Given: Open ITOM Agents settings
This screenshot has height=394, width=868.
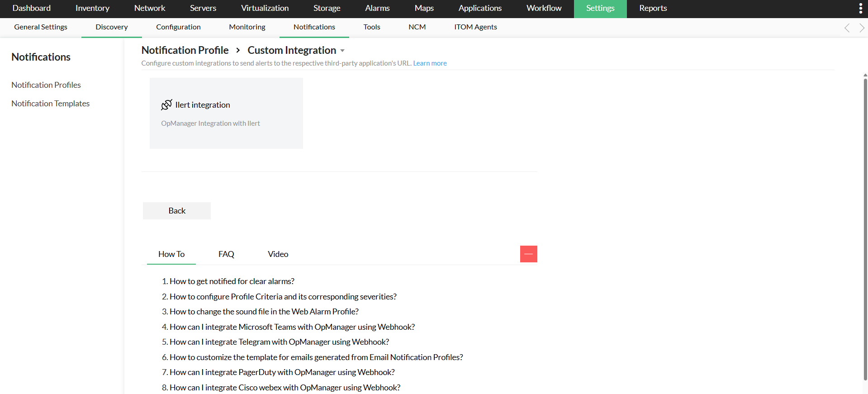Looking at the screenshot, I should pyautogui.click(x=475, y=27).
